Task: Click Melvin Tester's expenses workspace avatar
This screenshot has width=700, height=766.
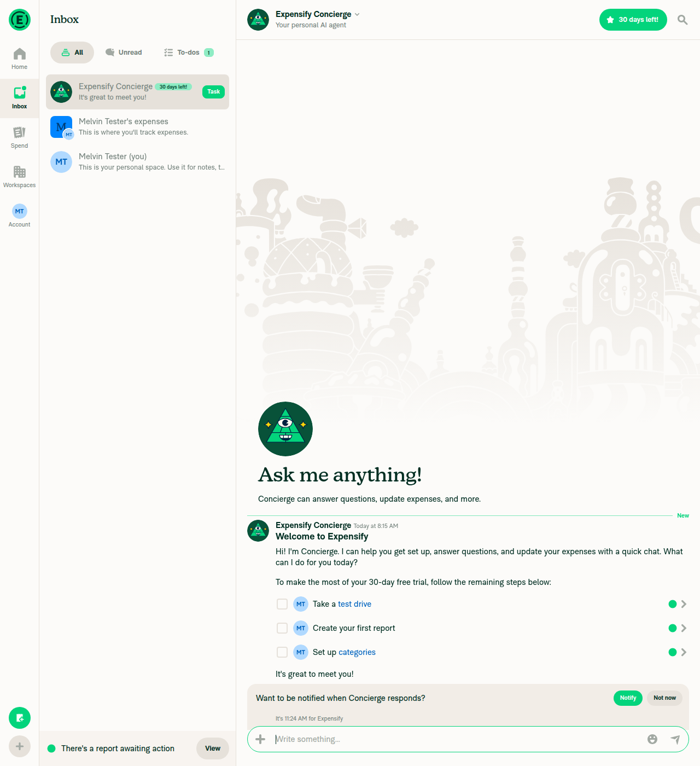Action: point(61,127)
